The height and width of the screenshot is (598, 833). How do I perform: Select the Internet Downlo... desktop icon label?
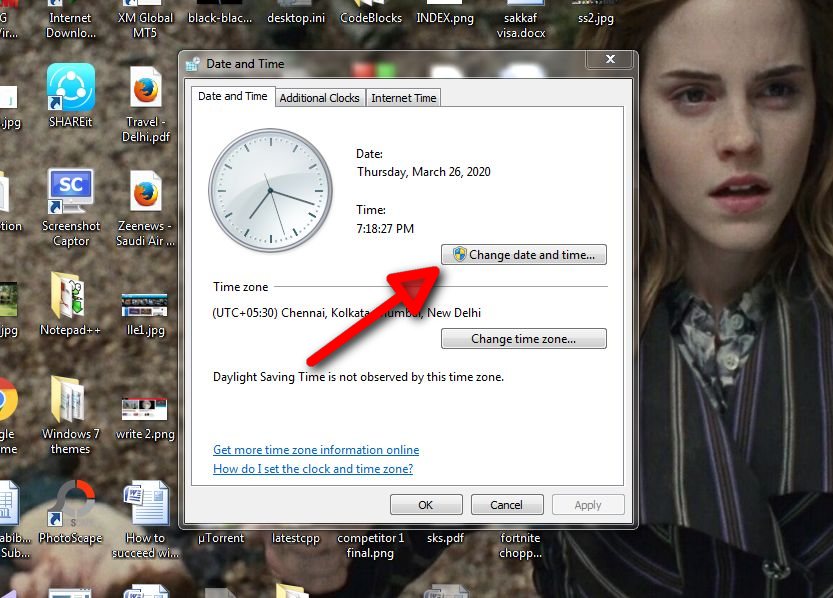(x=71, y=25)
